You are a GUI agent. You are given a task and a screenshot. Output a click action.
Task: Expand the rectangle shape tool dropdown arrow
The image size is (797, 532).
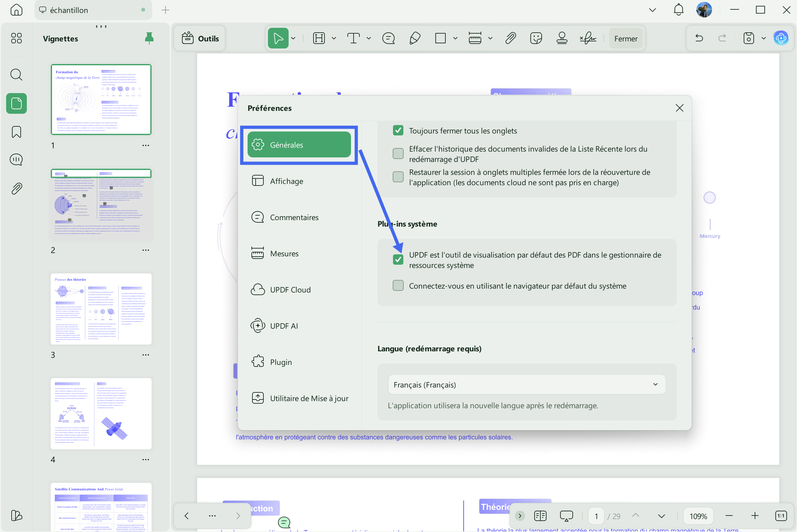pos(455,38)
